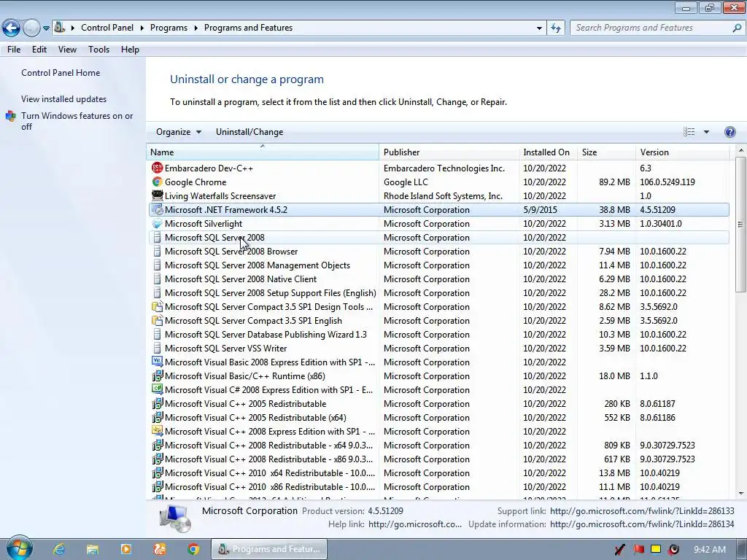Open the recent pages dropdown arrow

coord(46,28)
